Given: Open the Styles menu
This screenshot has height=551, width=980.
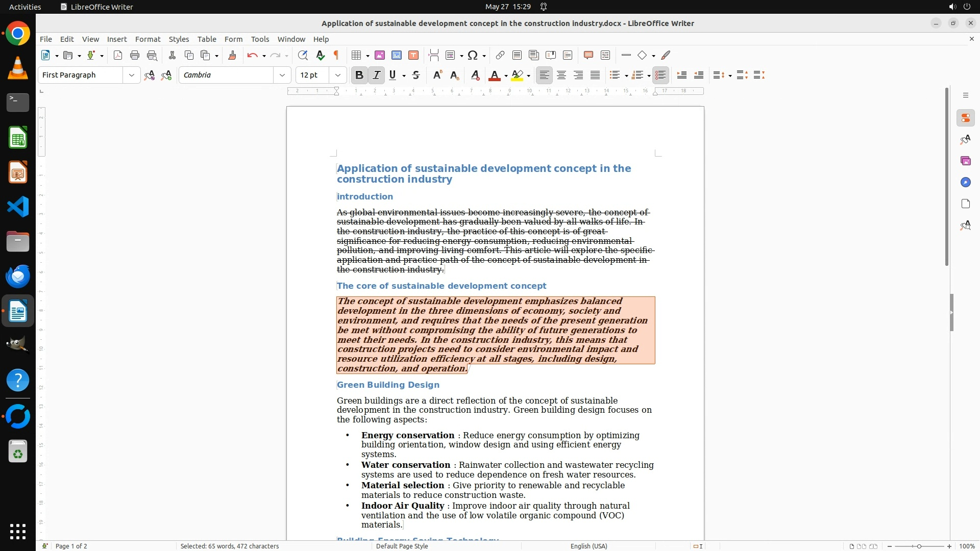Looking at the screenshot, I should [x=179, y=39].
